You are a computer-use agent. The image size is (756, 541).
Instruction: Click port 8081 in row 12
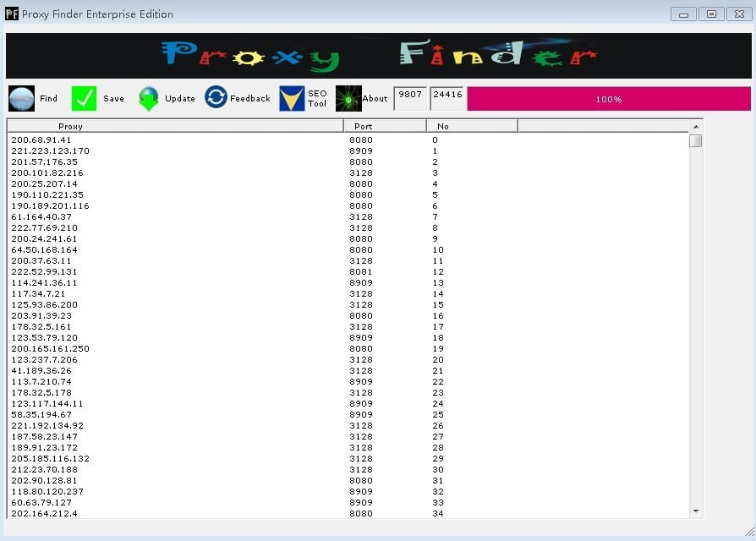pos(360,271)
